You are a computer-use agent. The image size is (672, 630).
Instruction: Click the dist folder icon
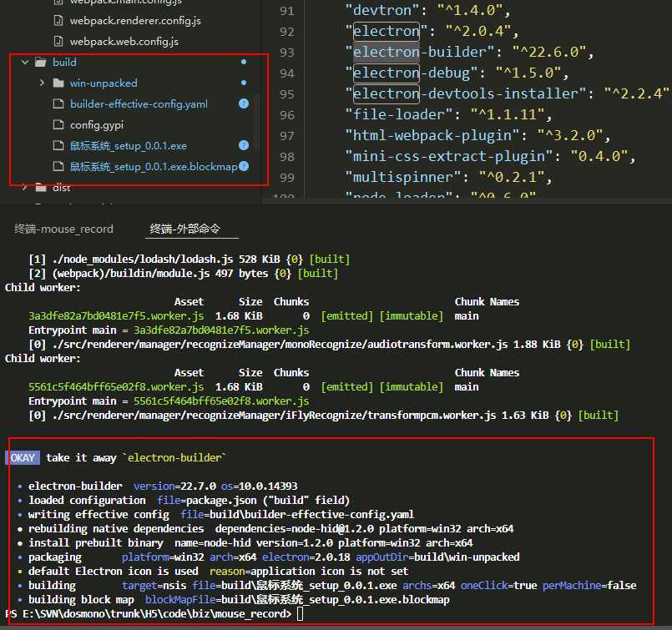41,188
